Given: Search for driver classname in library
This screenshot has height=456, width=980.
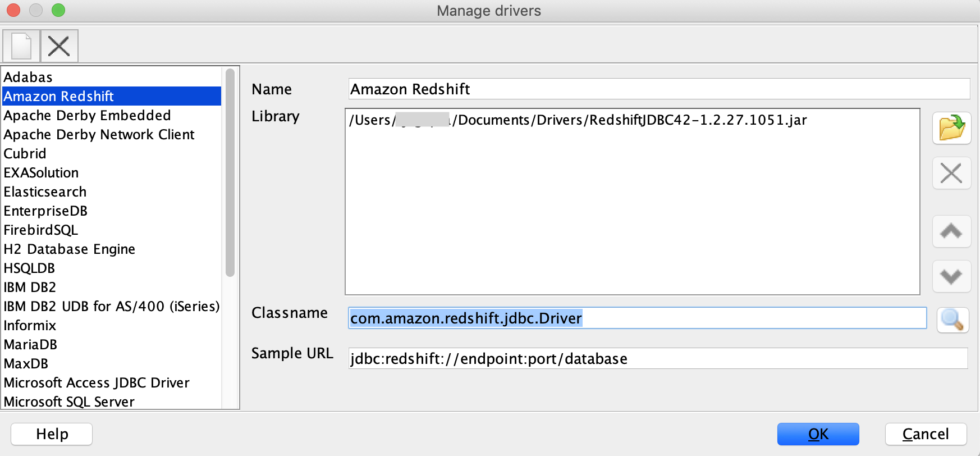Looking at the screenshot, I should pos(952,320).
